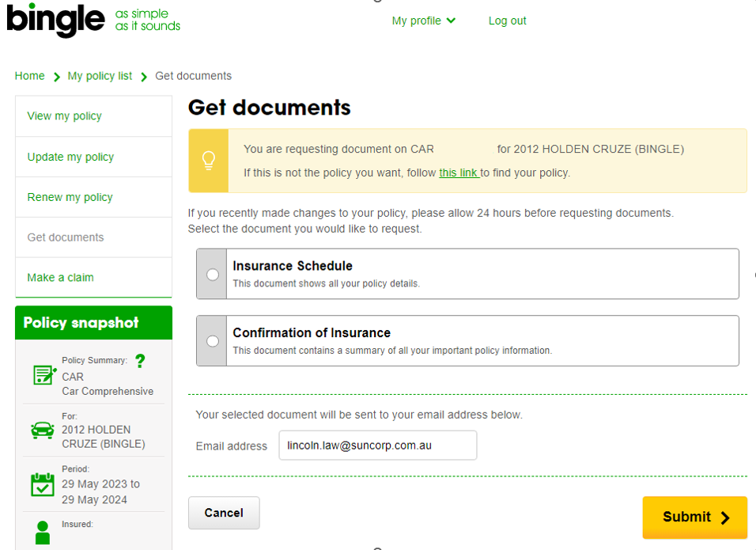Click the Bingle logo
756x550 pixels.
click(x=55, y=21)
